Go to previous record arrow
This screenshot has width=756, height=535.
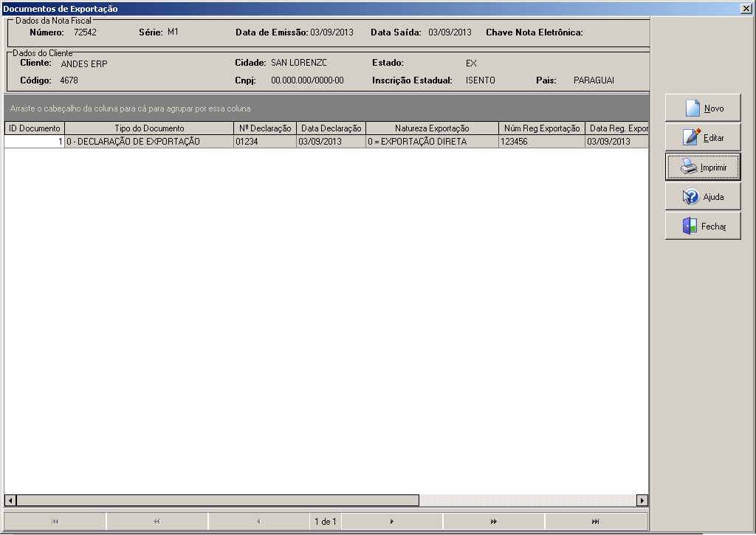pos(258,522)
